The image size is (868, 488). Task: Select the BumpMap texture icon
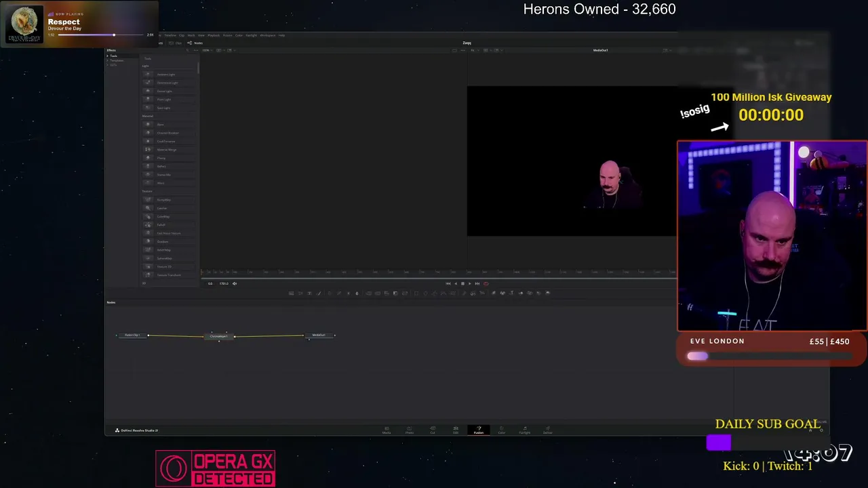coord(148,200)
